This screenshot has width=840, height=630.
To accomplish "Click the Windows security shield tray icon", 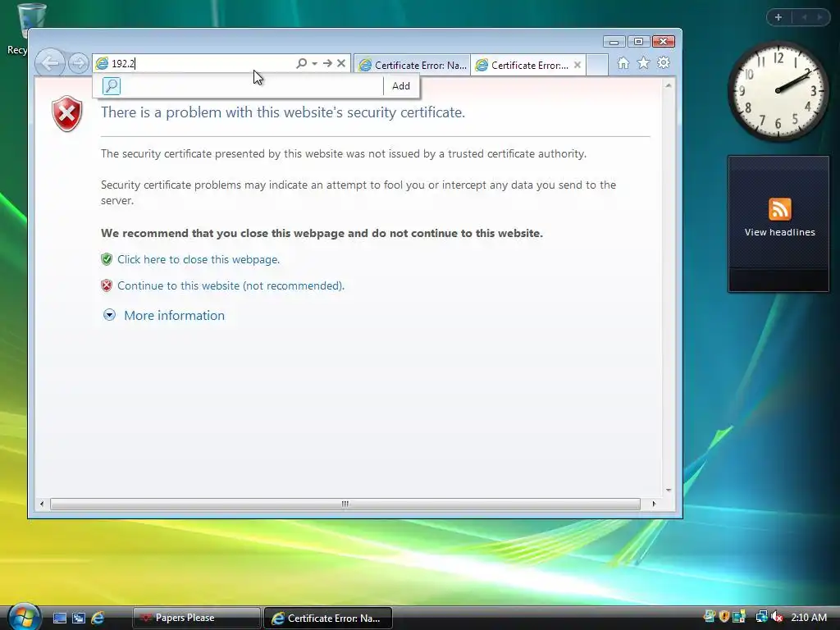I will click(724, 617).
